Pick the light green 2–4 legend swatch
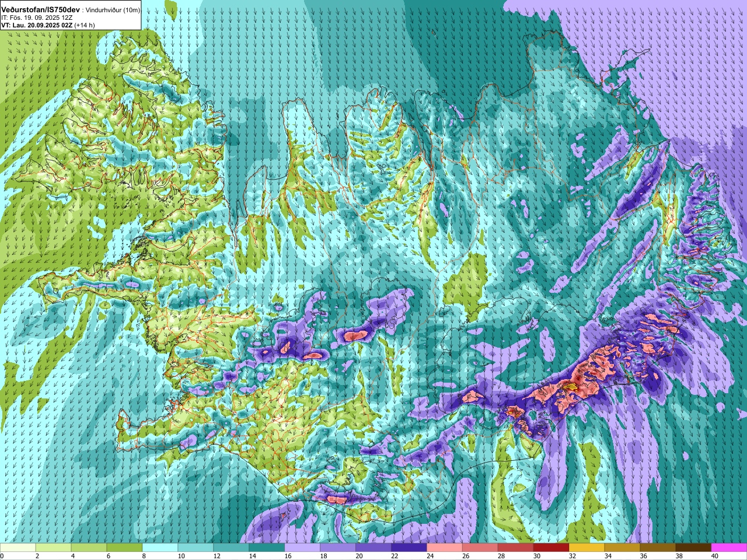The image size is (747, 560). (x=53, y=548)
